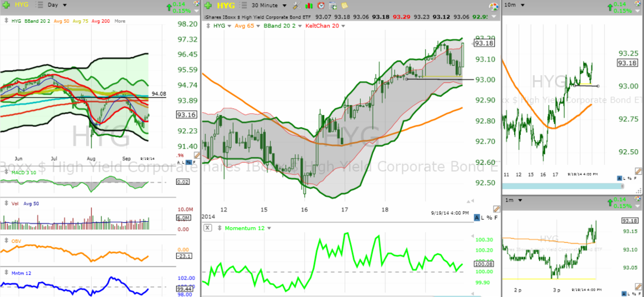Select log scale L in the 30 Minute chart

coord(483,218)
